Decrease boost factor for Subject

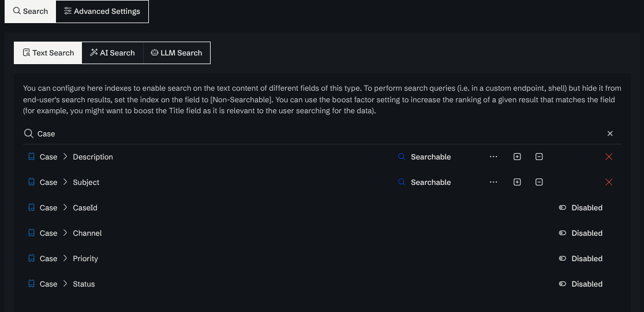540,182
